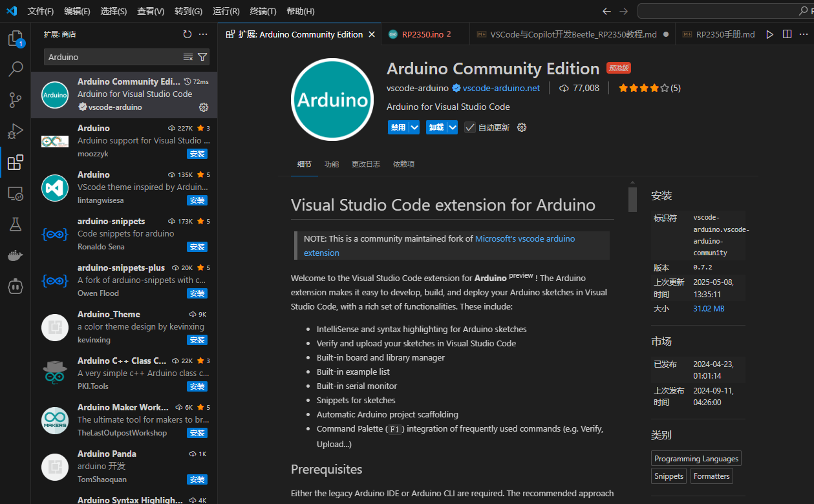
Task: Click the VS Code logo in title bar
Action: (x=11, y=11)
